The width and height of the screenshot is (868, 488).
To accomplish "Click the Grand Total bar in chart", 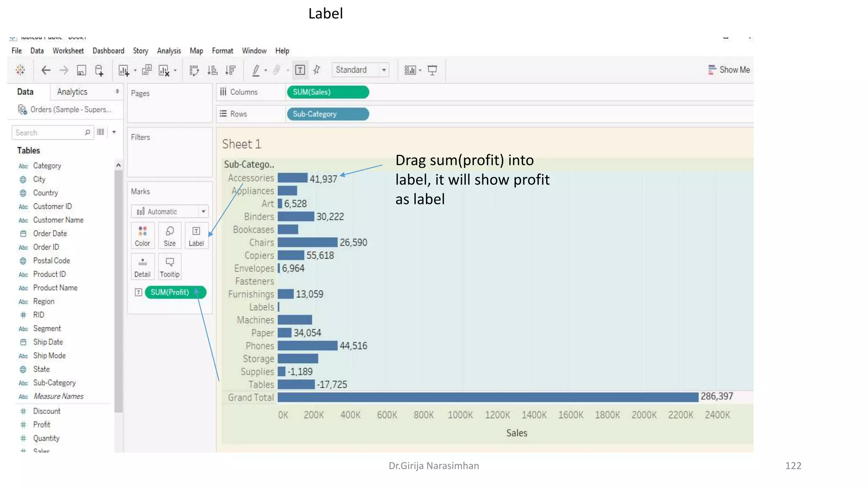I will click(488, 397).
